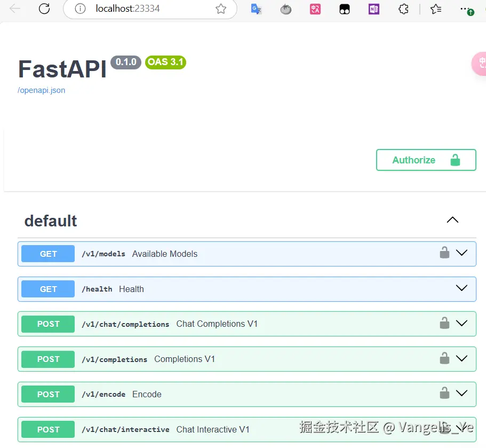Image resolution: width=486 pixels, height=448 pixels.
Task: Click POST badge of /v1/completions
Action: click(x=48, y=359)
